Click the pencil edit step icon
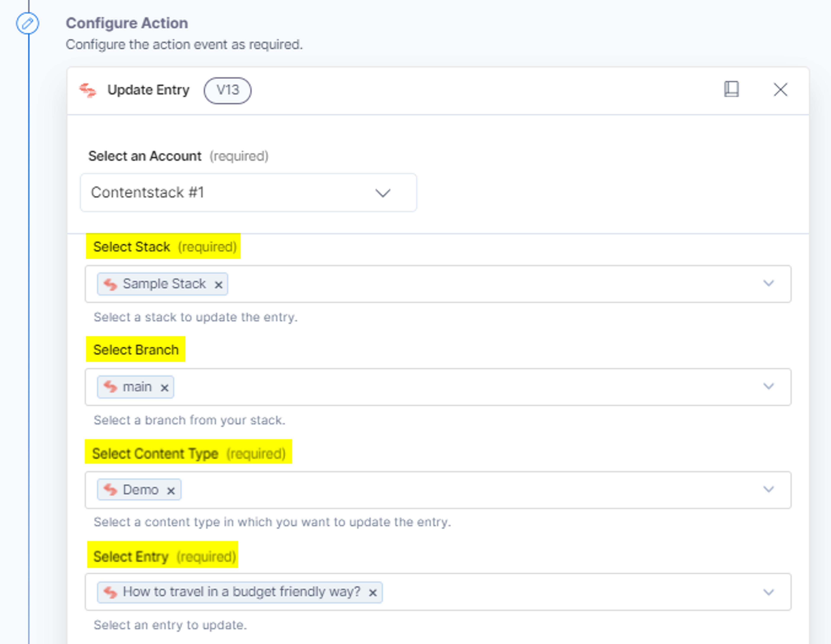This screenshot has width=831, height=644. click(x=27, y=24)
